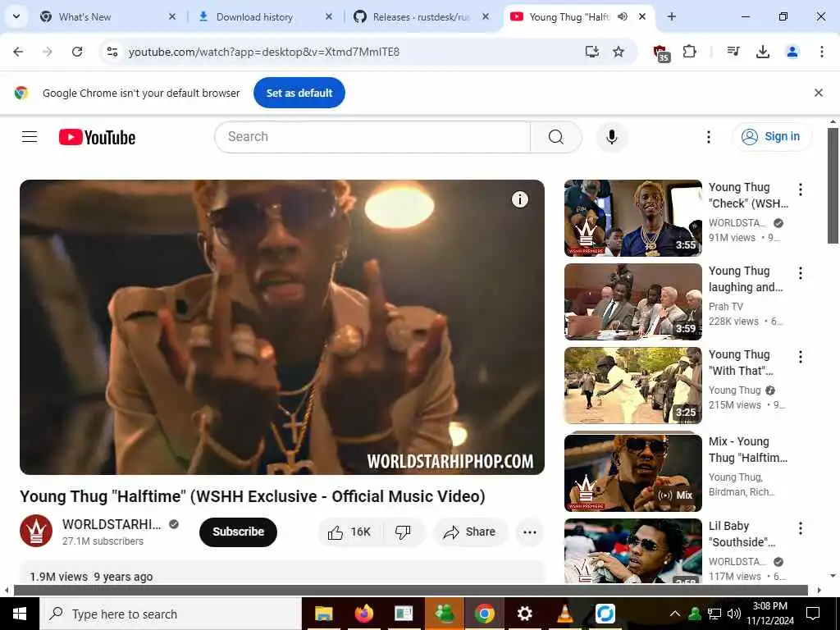The width and height of the screenshot is (840, 630).
Task: Open the Extensions puzzle piece menu
Action: coord(689,52)
